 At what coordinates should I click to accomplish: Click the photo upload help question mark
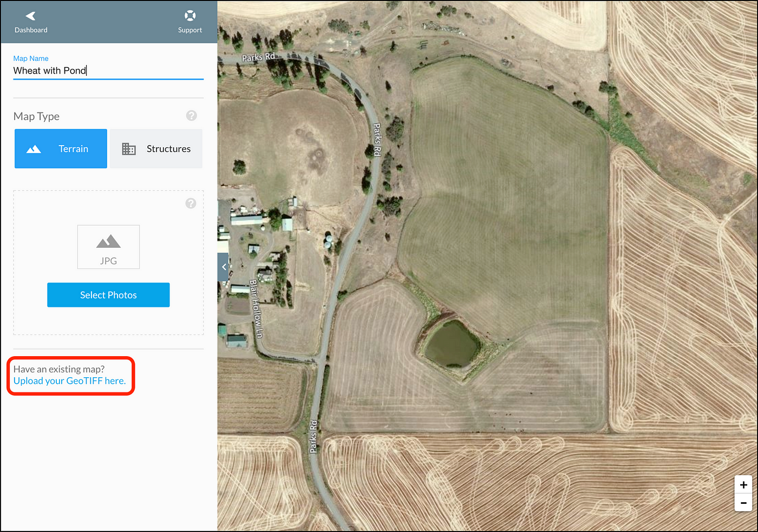(x=191, y=203)
